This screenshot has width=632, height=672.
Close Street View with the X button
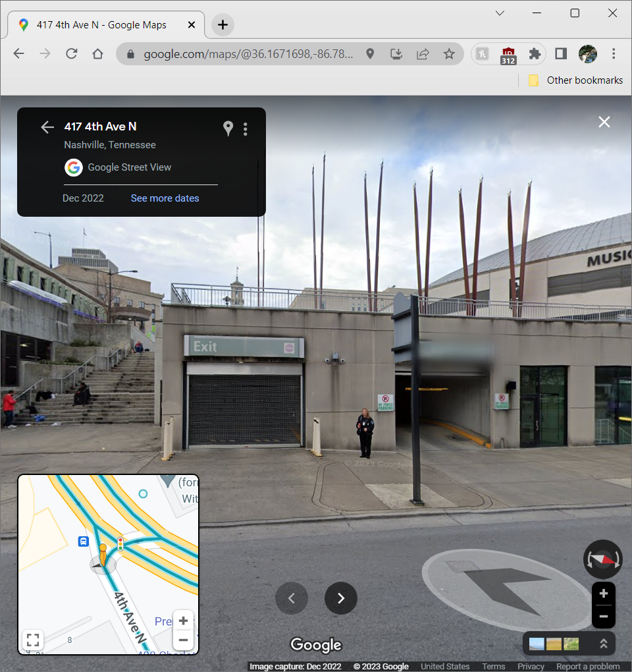tap(604, 122)
